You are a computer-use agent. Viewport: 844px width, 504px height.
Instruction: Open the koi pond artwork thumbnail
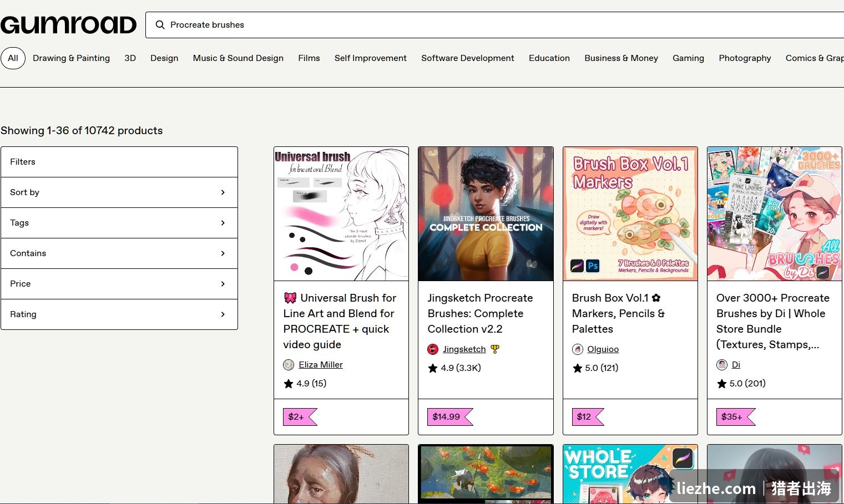[486, 474]
